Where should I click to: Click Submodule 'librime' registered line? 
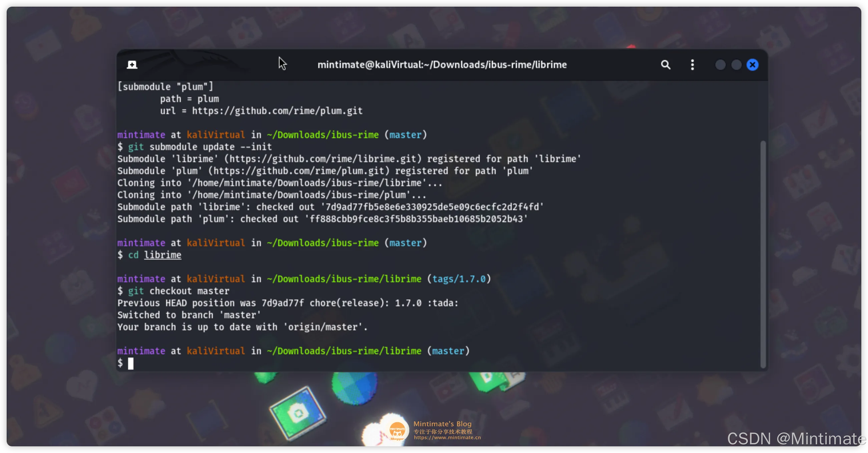pyautogui.click(x=349, y=159)
